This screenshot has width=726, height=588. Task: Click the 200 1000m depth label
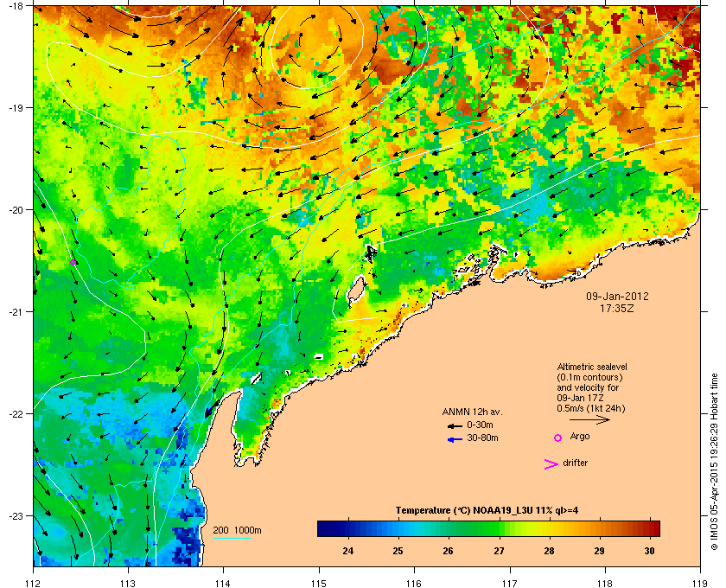tap(237, 530)
